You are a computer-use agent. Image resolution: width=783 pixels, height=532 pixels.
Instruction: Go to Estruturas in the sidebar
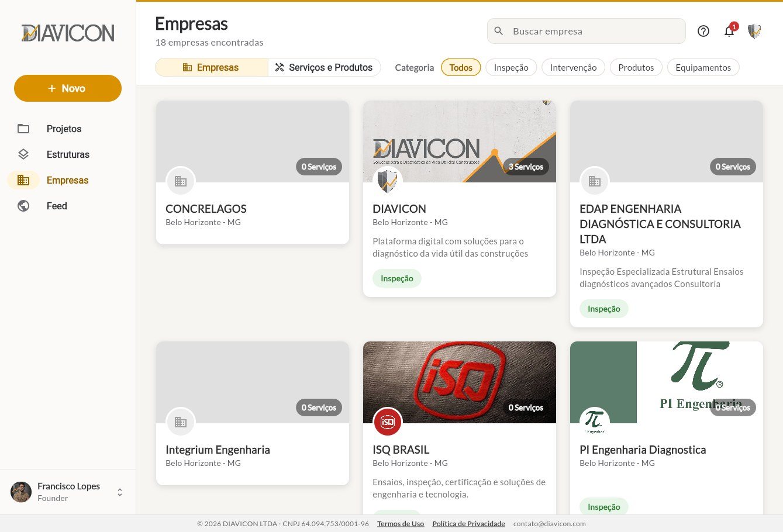pyautogui.click(x=68, y=154)
